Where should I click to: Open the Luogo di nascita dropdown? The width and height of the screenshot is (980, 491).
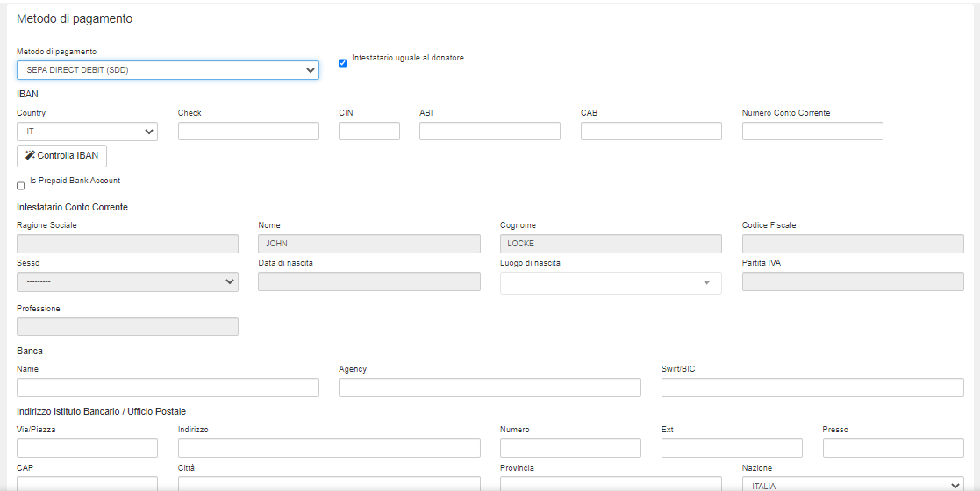[x=611, y=283]
